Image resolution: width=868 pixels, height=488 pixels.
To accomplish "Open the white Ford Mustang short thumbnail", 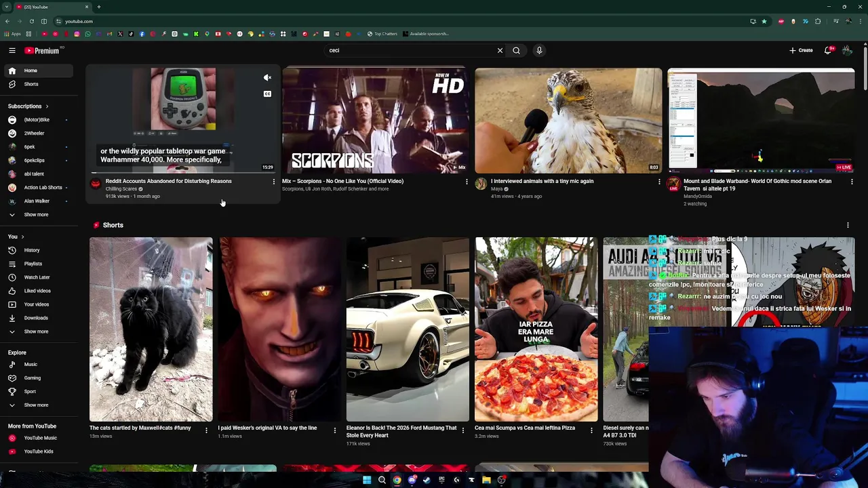I will [408, 329].
